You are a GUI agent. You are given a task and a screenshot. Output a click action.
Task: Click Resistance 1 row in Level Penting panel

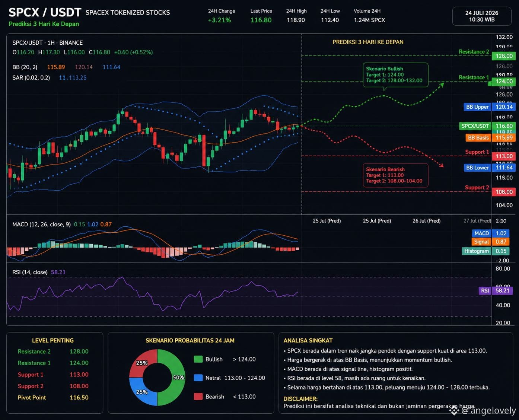coord(53,363)
